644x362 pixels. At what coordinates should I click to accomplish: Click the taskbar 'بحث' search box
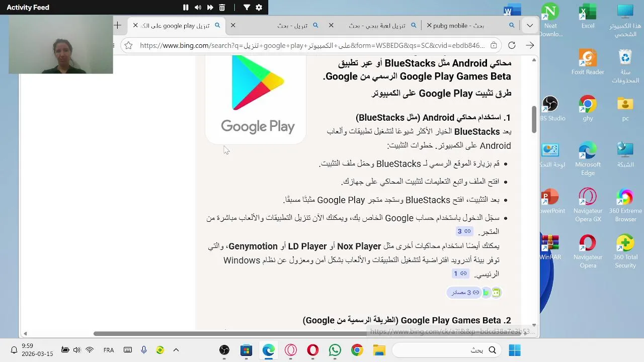point(446,350)
